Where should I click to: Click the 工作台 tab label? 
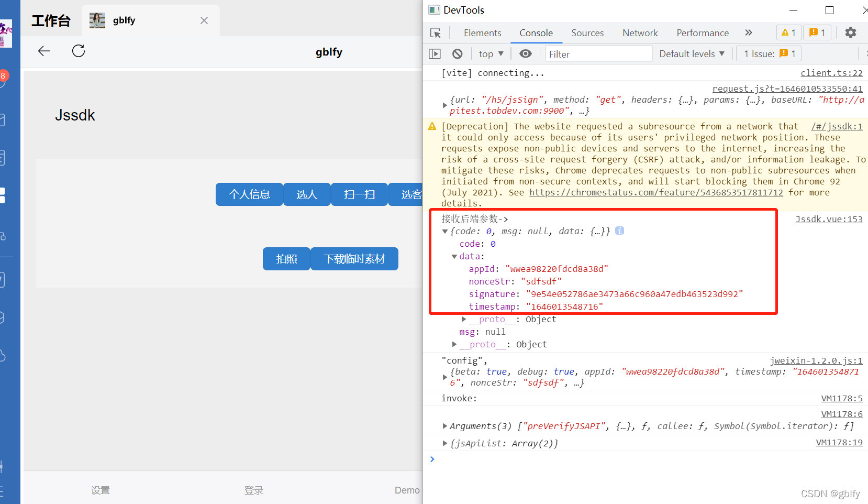[x=51, y=20]
